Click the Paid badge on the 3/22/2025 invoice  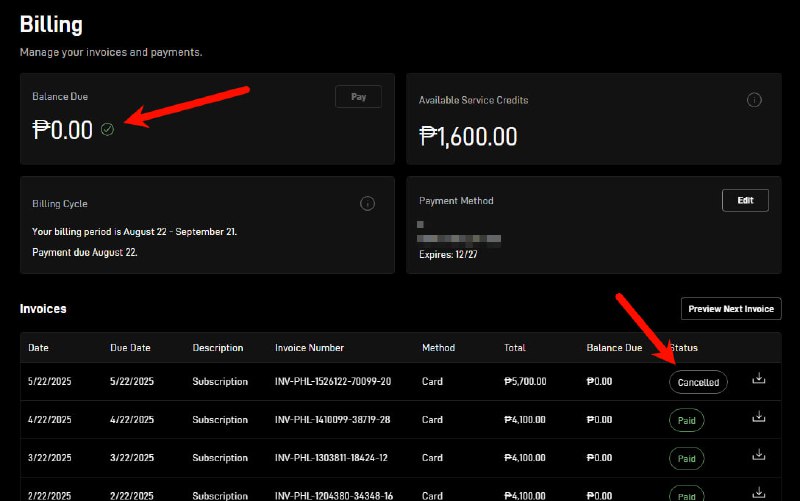(687, 458)
